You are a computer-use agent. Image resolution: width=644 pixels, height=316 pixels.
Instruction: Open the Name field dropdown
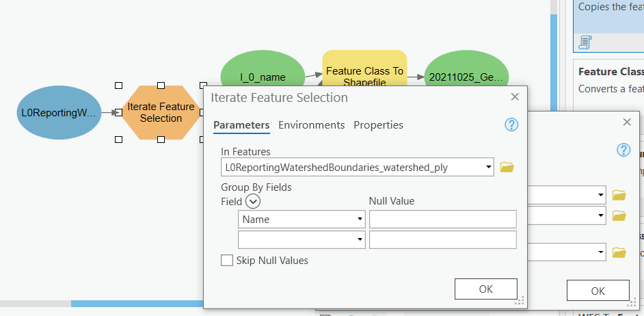tap(360, 220)
